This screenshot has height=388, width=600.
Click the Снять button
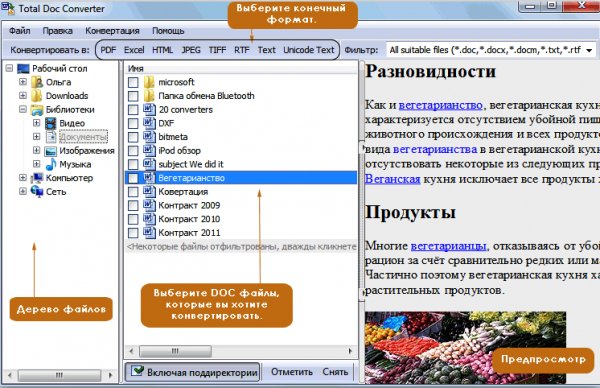tap(335, 372)
